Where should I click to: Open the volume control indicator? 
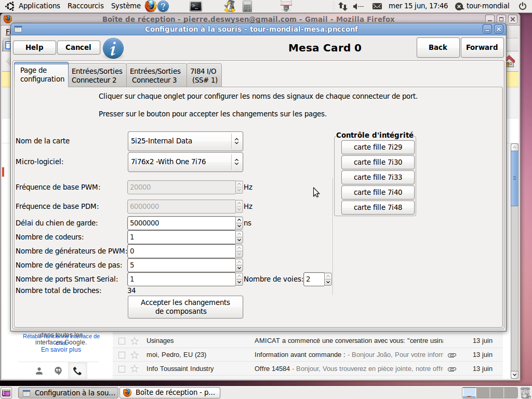(x=358, y=6)
